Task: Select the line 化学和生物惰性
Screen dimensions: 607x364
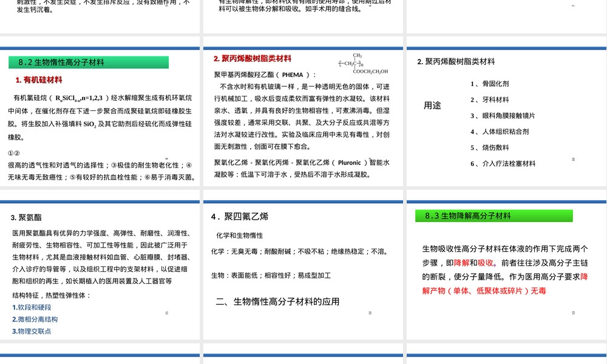Action: click(x=240, y=235)
